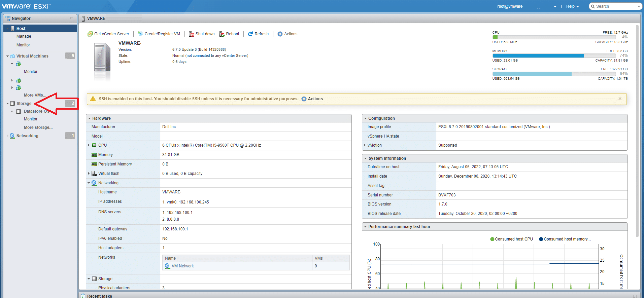Select Networking in the Navigator
The height and width of the screenshot is (298, 644).
[27, 136]
